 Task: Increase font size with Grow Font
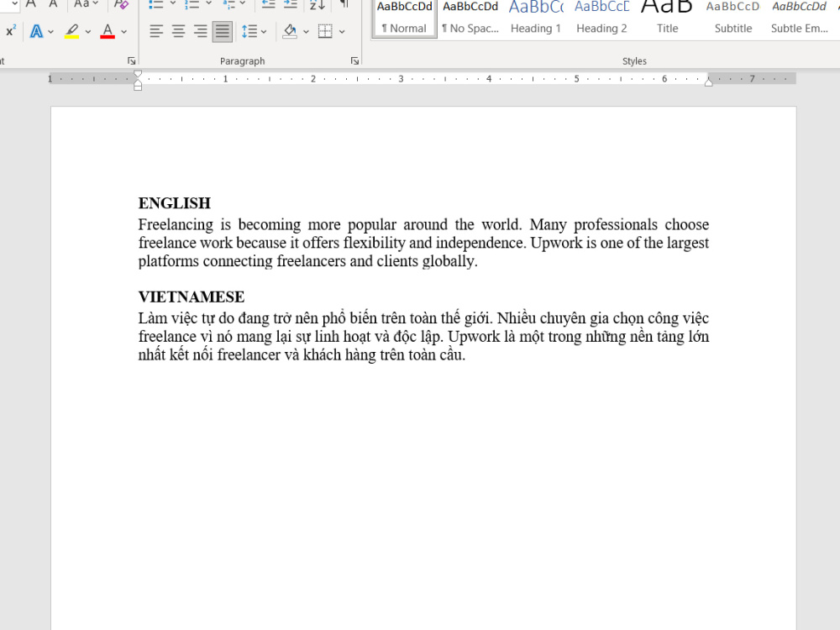[31, 4]
